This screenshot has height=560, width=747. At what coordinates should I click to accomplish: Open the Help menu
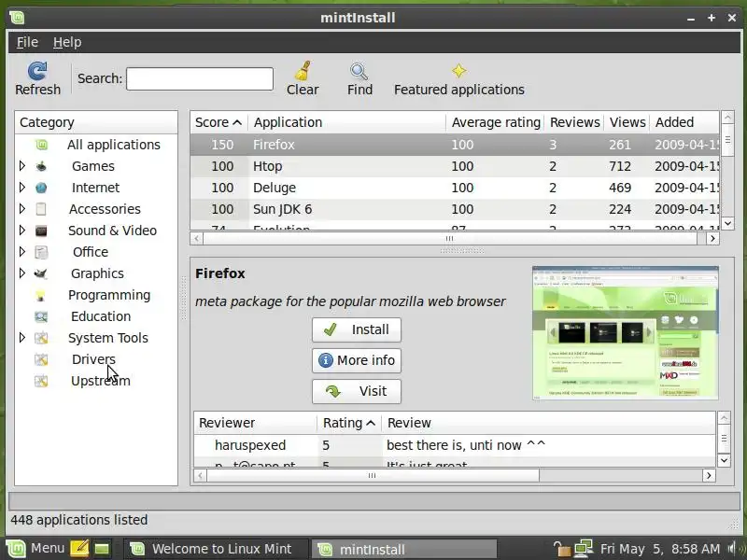pos(67,42)
